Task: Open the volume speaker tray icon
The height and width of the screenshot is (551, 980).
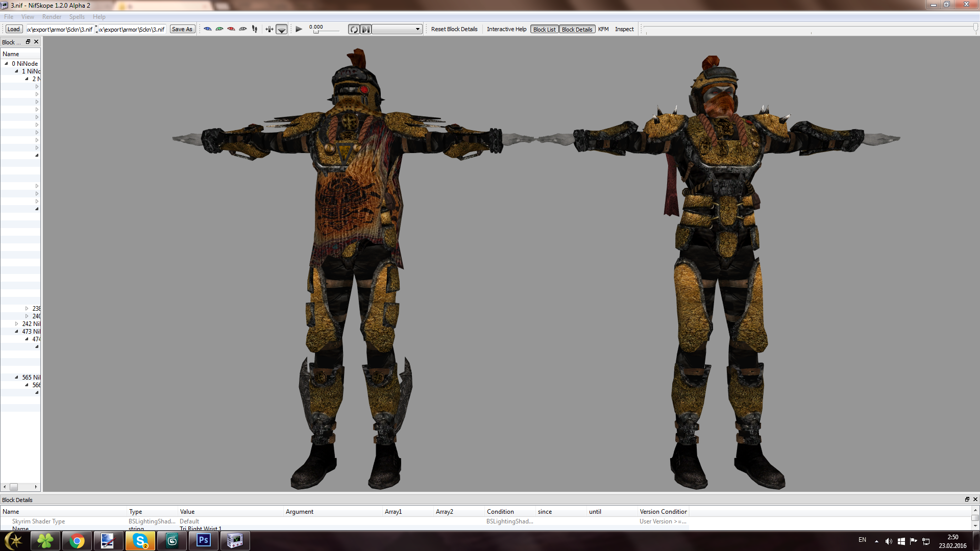Action: (x=889, y=541)
